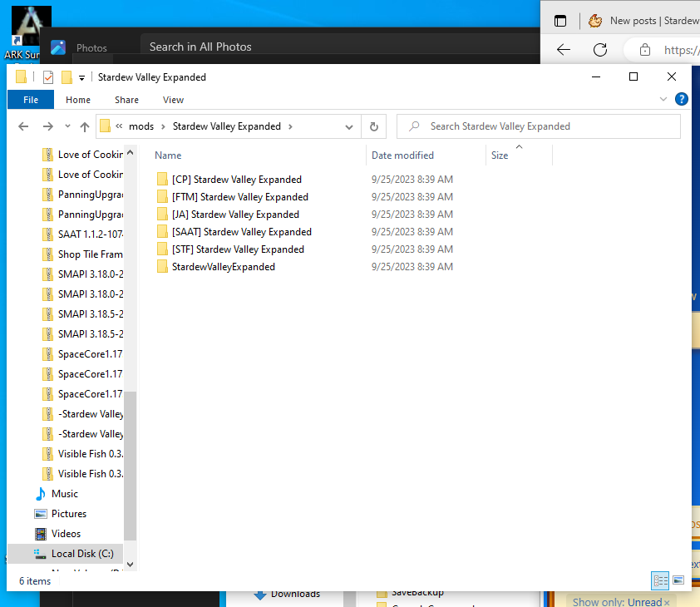Select Music in navigation pane

coord(65,494)
